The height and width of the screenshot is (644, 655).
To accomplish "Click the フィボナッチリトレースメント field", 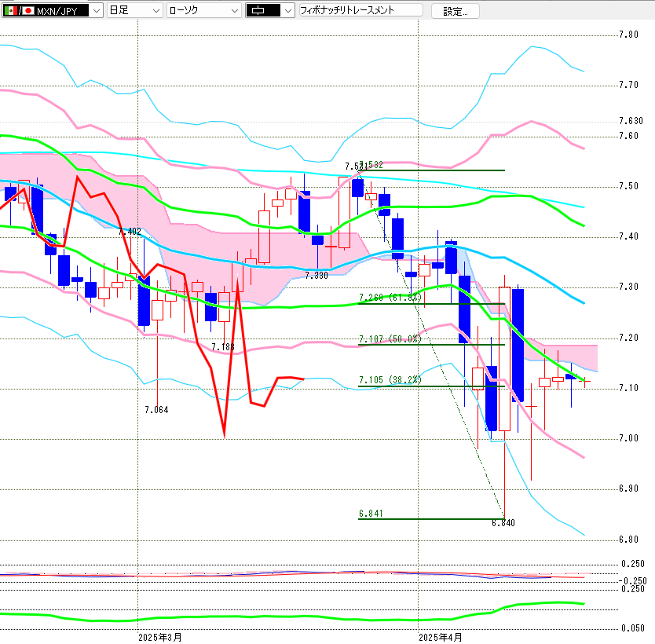I will [361, 10].
